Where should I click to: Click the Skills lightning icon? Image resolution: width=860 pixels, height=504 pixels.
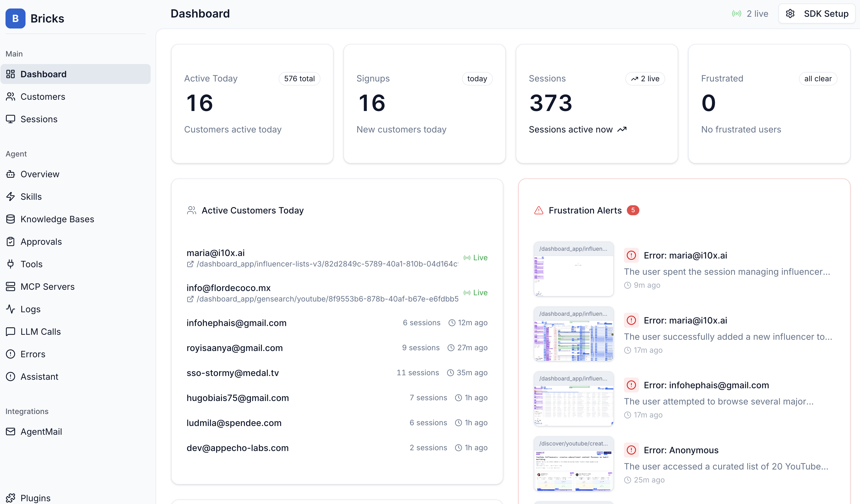(x=11, y=196)
